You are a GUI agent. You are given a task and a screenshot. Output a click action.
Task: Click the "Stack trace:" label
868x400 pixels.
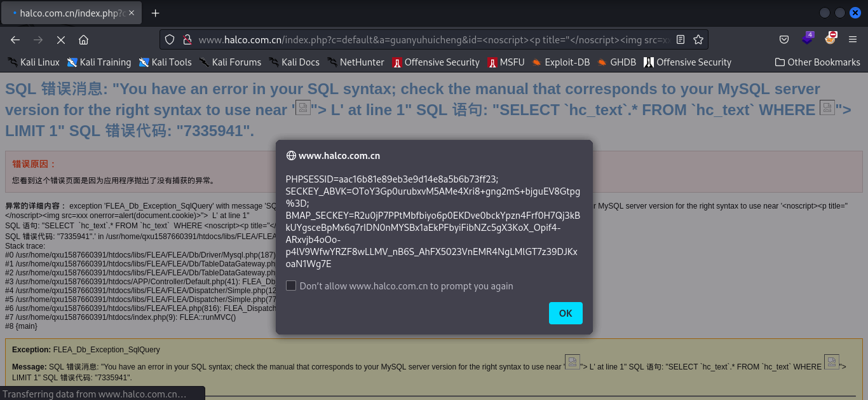[25, 245]
